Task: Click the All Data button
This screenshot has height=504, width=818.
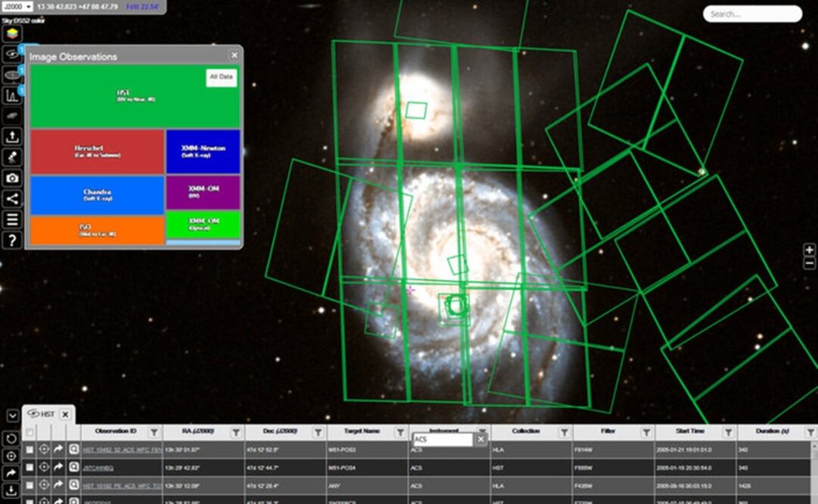Action: [x=221, y=77]
